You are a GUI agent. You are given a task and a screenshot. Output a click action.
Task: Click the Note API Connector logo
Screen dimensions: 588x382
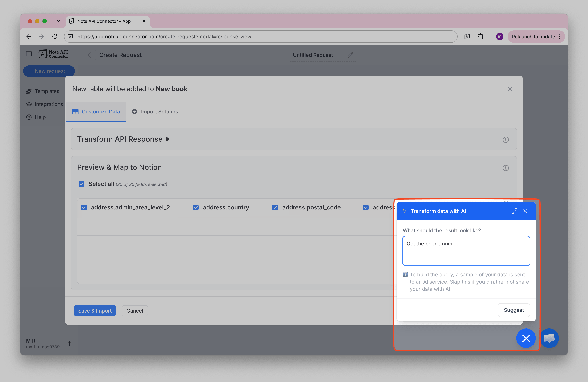[53, 54]
